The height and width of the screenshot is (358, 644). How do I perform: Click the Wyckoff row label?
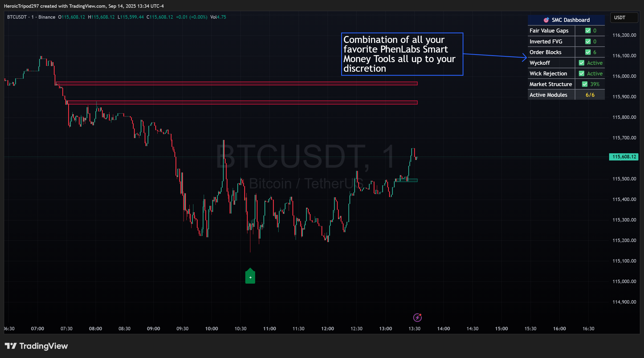pyautogui.click(x=540, y=63)
